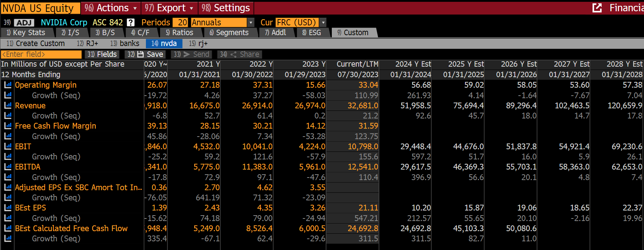Chart the Growth row under EBITDA
The width and height of the screenshot is (644, 250).
point(8,177)
